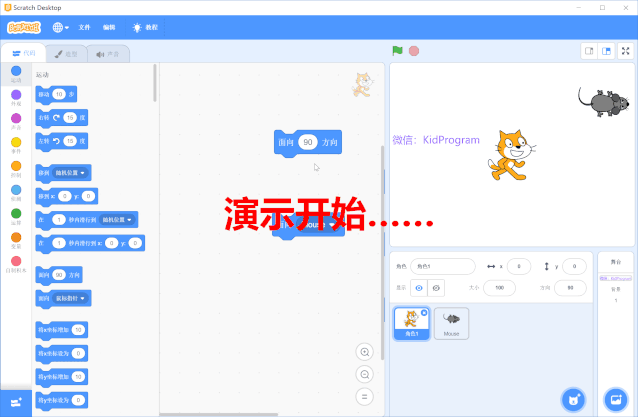This screenshot has height=417, width=638.
Task: Select the Mouse sprite thumbnail
Action: point(452,322)
